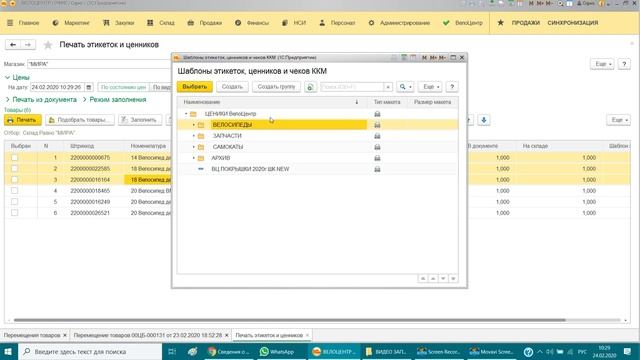Close the Печать этикеток и ценников tab
Screen dimensions: 640x360
(307, 335)
